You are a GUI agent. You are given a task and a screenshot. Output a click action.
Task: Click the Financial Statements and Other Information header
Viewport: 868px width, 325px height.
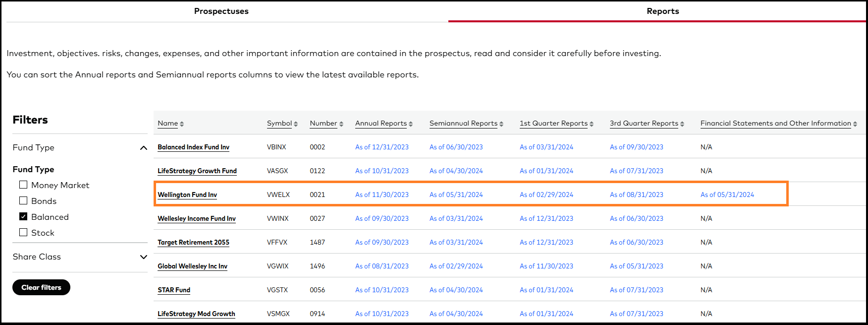tap(776, 124)
